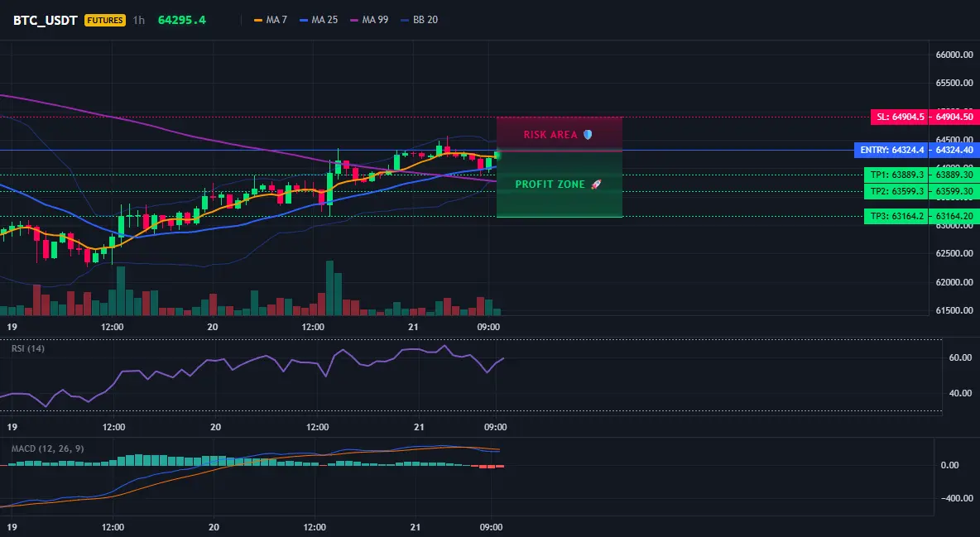Click the 63889.30 price axis tag
This screenshot has width=980, height=537.
(x=954, y=175)
